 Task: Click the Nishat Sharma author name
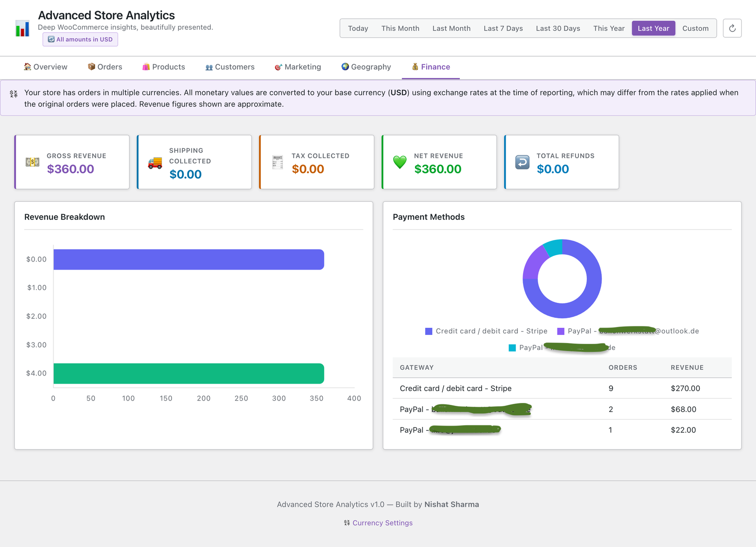451,504
